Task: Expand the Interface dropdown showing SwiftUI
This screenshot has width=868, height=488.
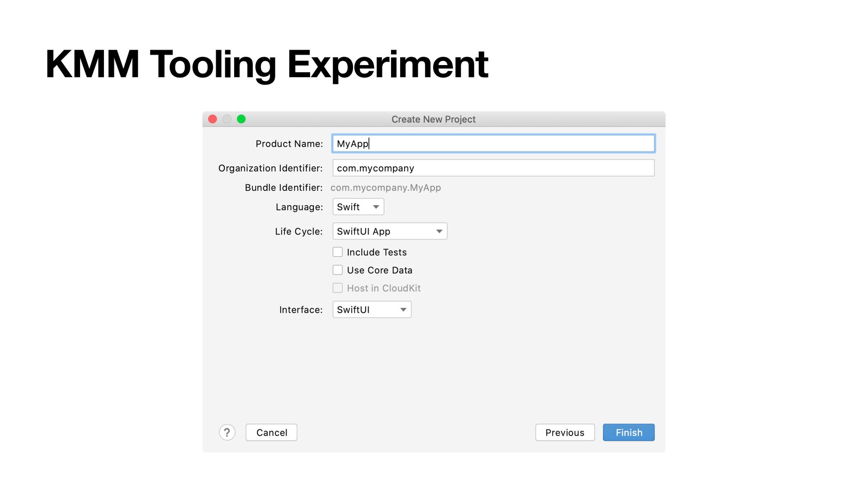Action: pos(372,310)
